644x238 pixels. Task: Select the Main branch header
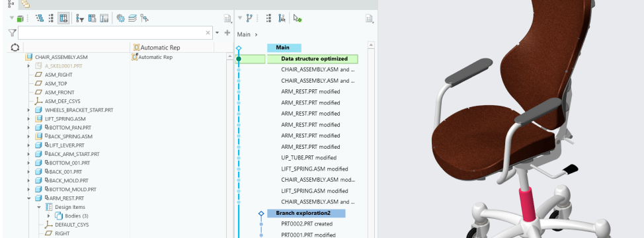click(284, 48)
